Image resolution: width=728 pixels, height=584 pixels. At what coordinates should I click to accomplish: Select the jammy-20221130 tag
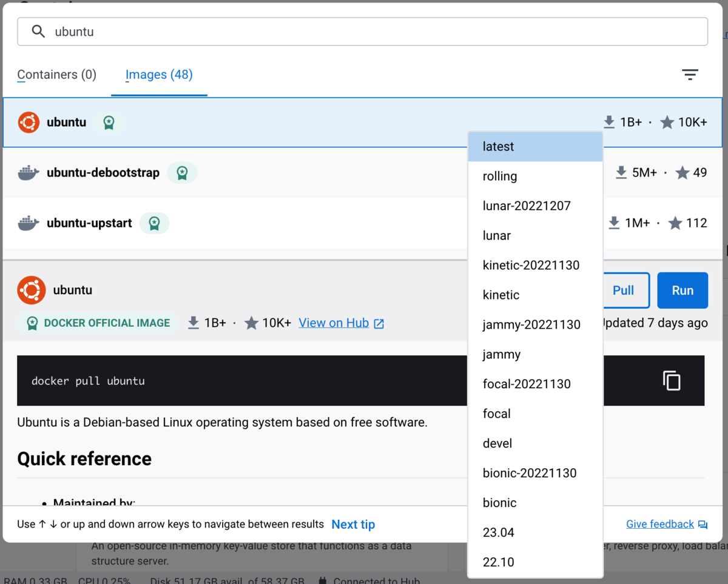click(535, 325)
